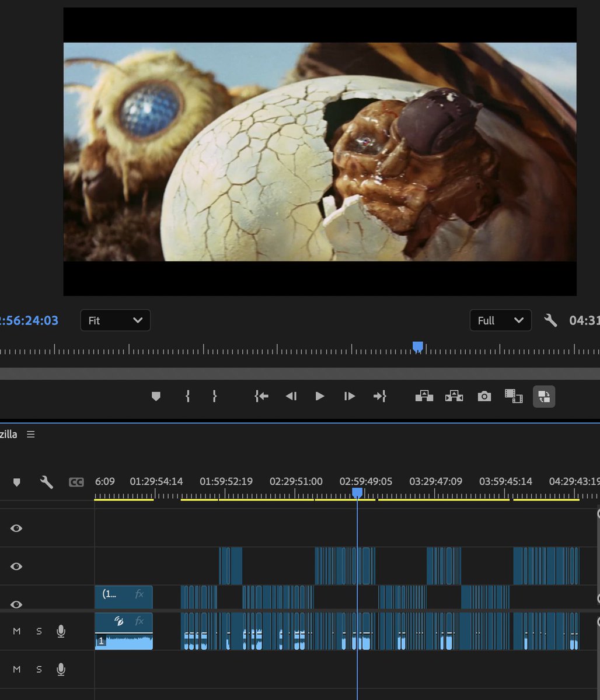
Task: Select the first audio clip with waveform
Action: (x=123, y=632)
